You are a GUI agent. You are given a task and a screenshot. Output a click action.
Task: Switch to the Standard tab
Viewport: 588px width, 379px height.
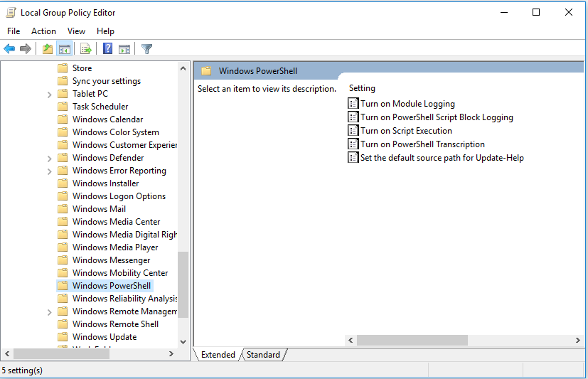pos(263,355)
